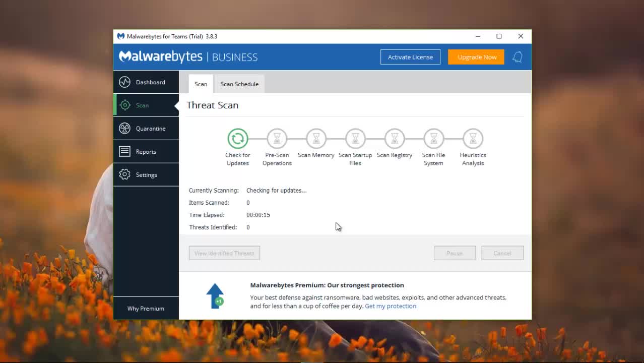
Task: Click the Activate License button
Action: point(410,57)
